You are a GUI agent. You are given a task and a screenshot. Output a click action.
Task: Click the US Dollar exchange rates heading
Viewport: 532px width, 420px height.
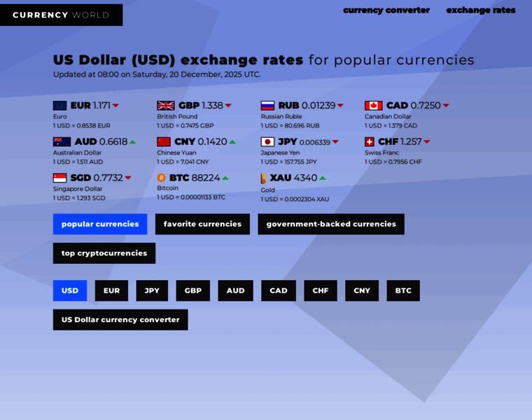264,60
